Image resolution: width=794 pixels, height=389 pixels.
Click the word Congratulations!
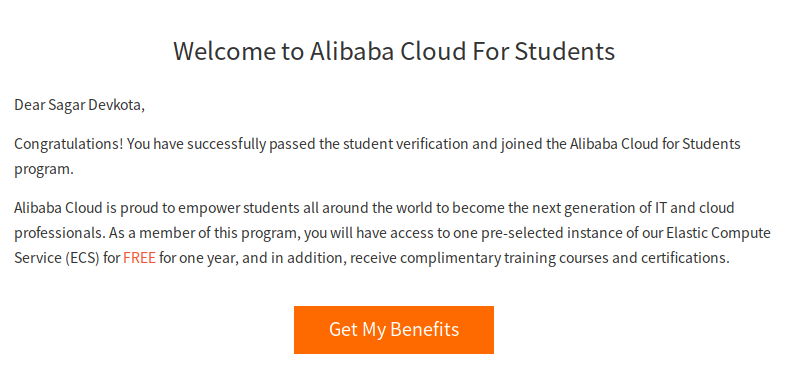pos(69,144)
